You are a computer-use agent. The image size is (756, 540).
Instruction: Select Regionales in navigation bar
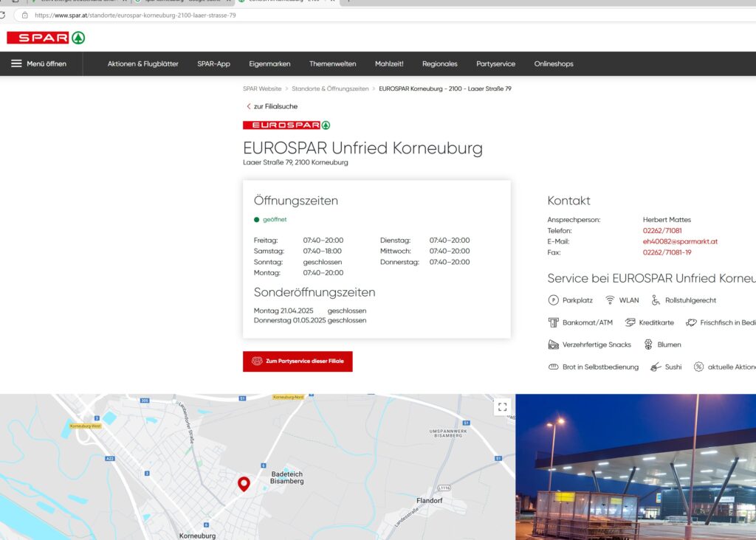[x=440, y=63]
